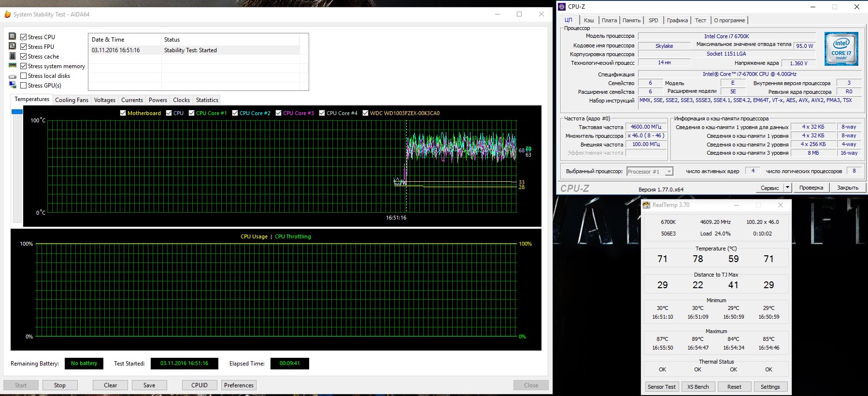Enable the Stress GPU(s) checkbox
Screen dimensions: 868x396
tap(23, 85)
